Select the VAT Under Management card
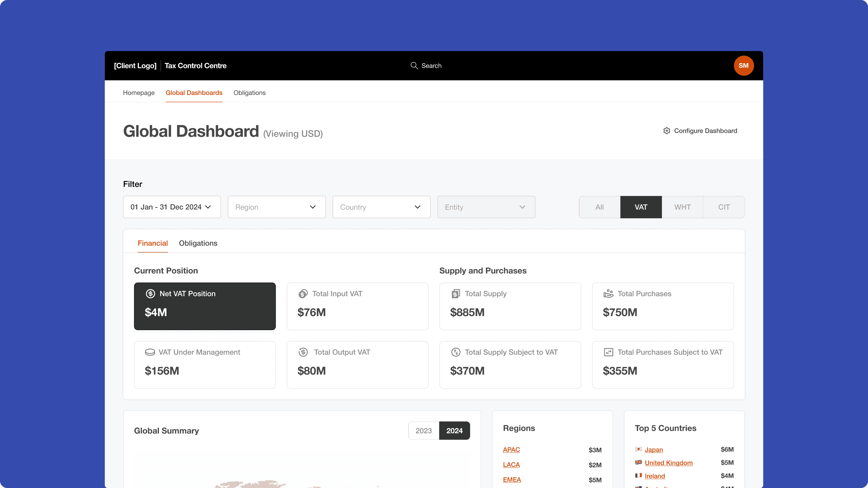This screenshot has width=868, height=488. click(x=205, y=365)
